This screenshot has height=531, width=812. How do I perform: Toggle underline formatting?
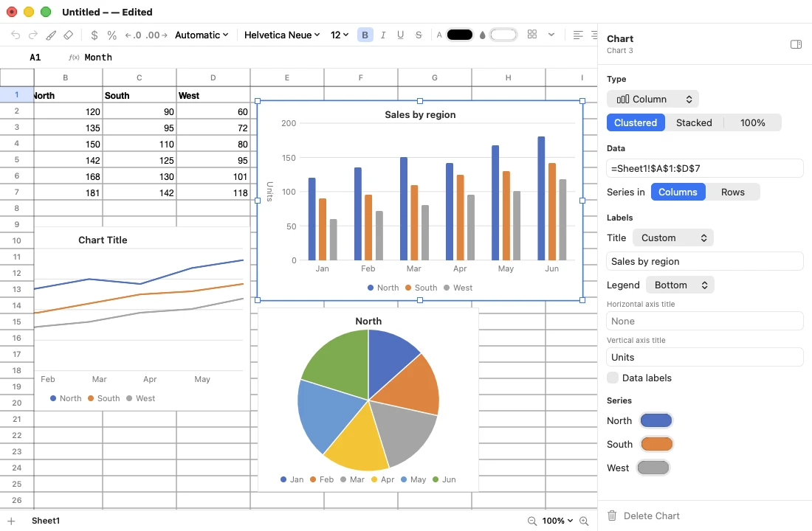400,35
